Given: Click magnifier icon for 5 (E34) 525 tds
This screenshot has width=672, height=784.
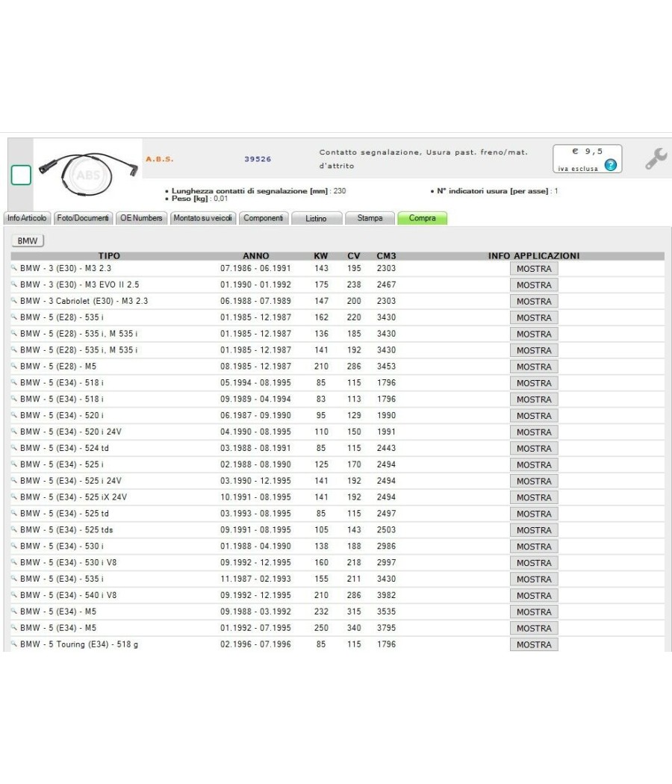Looking at the screenshot, I should coord(14,529).
